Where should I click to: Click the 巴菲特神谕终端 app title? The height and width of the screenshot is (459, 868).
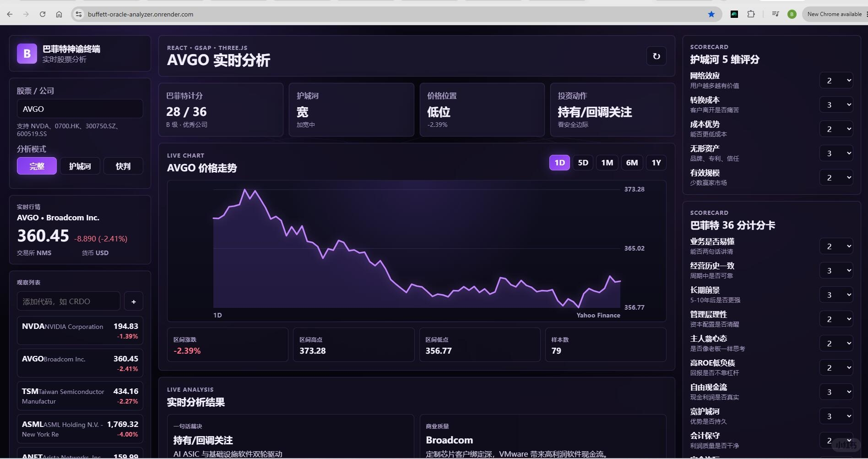pyautogui.click(x=71, y=49)
